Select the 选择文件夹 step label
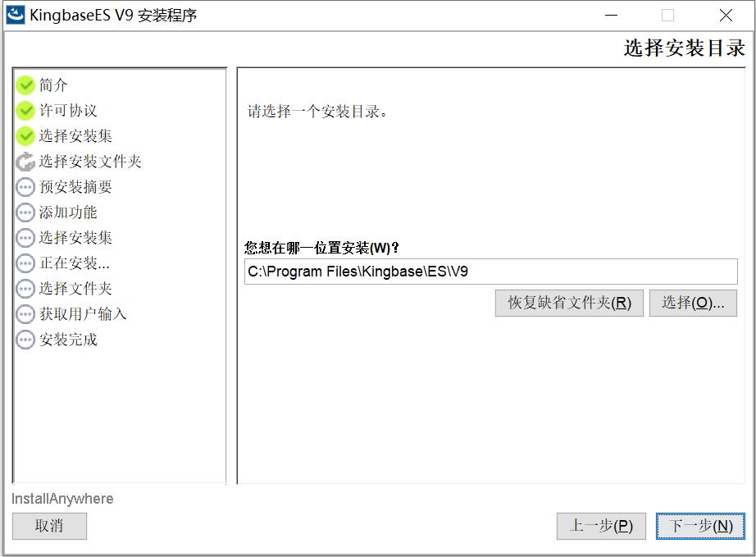756x557 pixels. pyautogui.click(x=75, y=289)
